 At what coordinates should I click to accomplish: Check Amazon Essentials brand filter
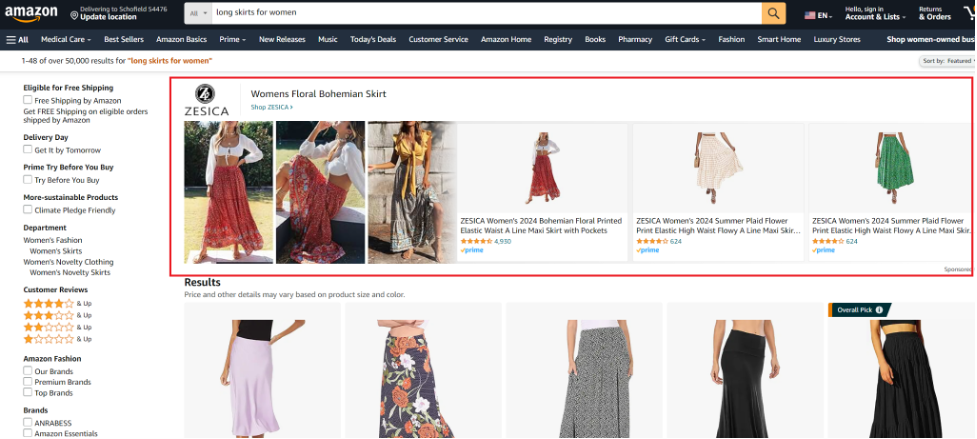(x=27, y=433)
